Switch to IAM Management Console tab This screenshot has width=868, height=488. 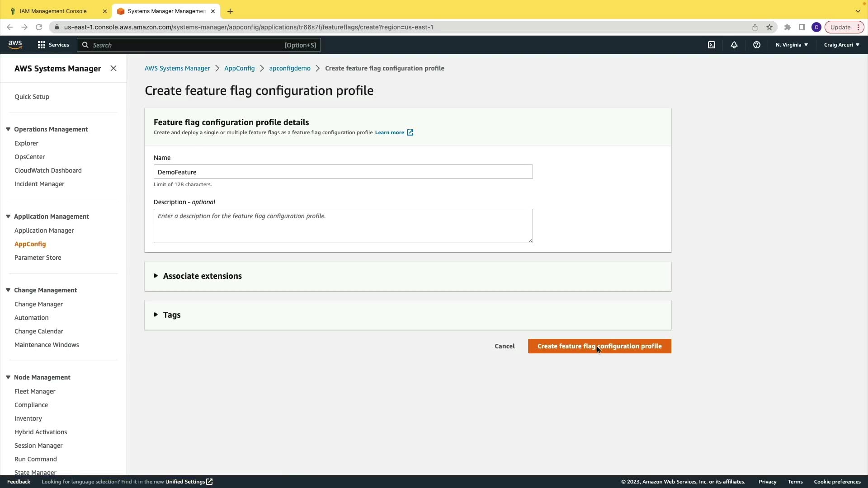click(x=53, y=11)
